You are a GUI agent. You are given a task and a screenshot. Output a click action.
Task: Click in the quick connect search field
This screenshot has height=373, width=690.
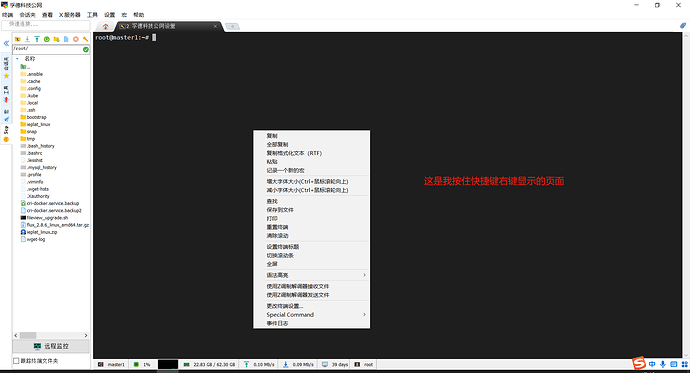tap(46, 25)
